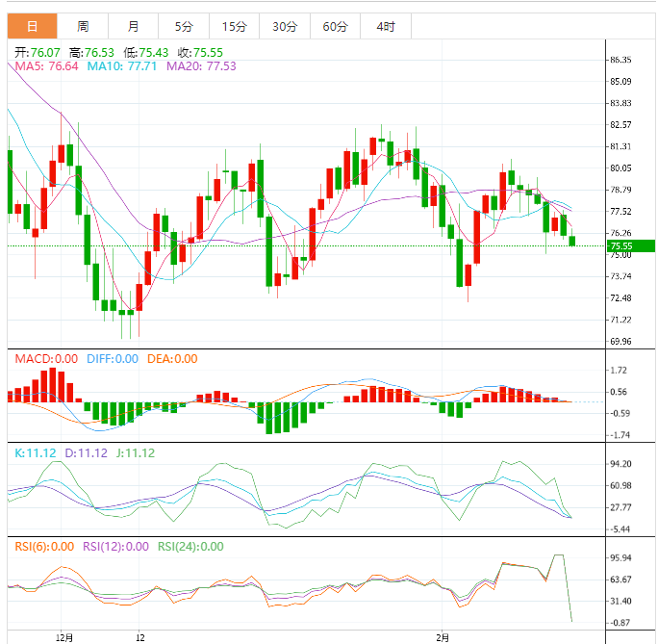Click the MA20: 77.53 legend label
Screen dimensions: 658x644
point(201,66)
